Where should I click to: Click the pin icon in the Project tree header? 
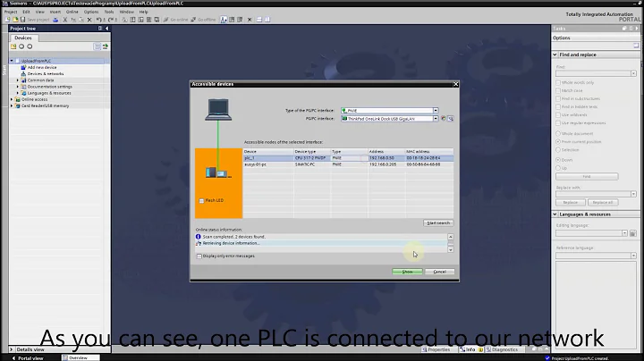pyautogui.click(x=100, y=29)
